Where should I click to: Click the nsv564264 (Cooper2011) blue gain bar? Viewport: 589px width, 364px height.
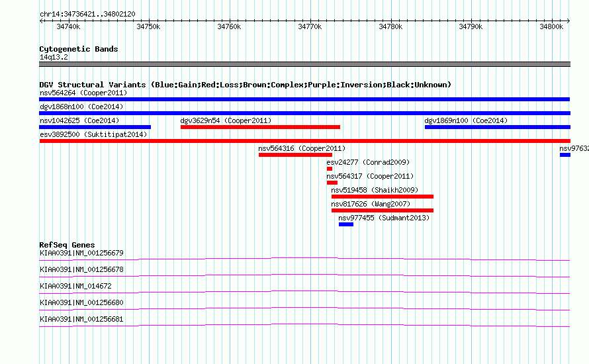pos(304,99)
